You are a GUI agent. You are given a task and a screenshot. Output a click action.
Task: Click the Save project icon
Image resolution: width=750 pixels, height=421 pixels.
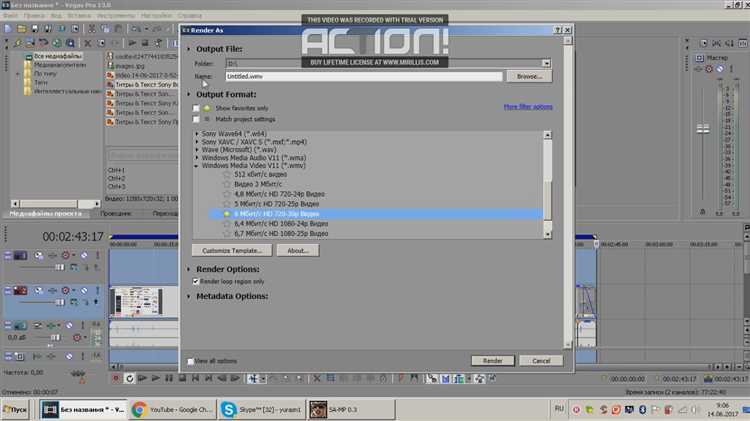tap(34, 29)
